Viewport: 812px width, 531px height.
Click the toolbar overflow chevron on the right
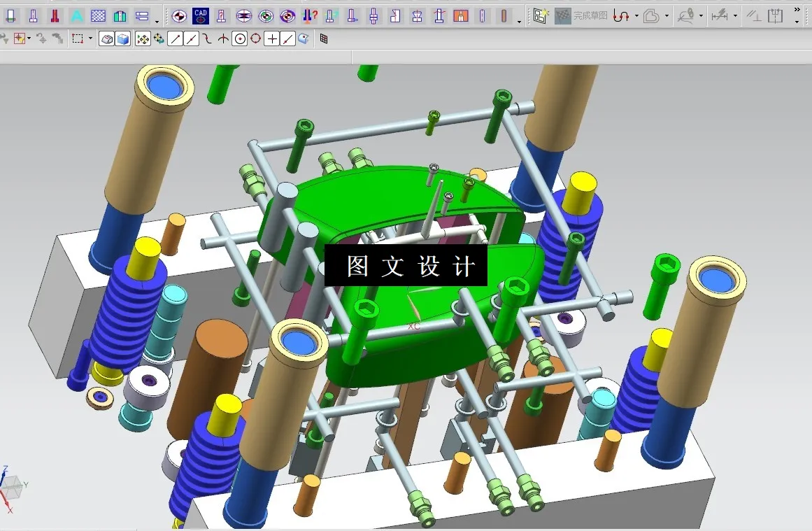[x=797, y=8]
